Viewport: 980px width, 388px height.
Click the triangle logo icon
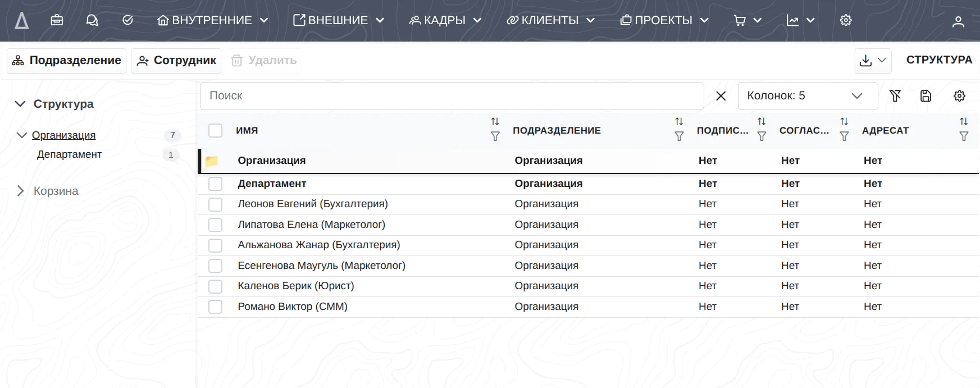21,21
